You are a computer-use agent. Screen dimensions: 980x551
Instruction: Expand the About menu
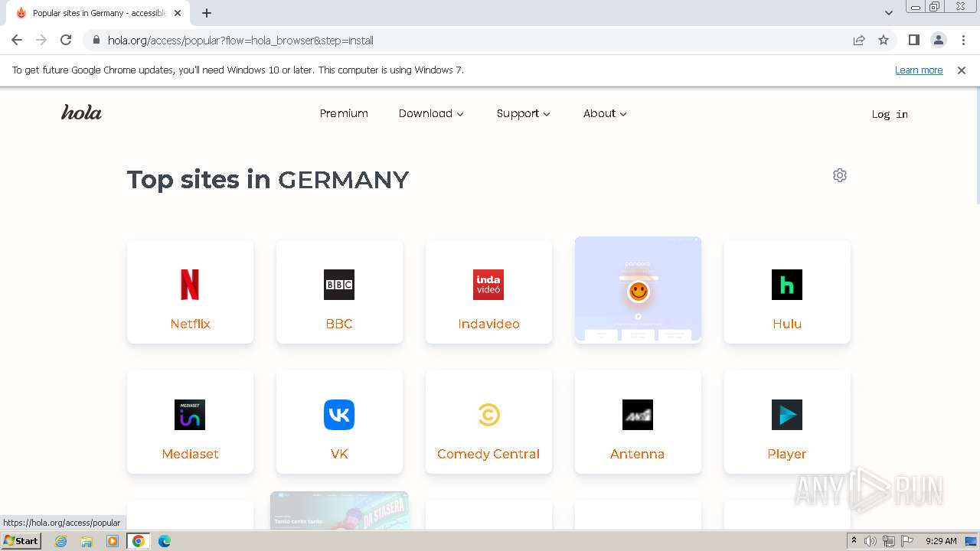pyautogui.click(x=605, y=113)
